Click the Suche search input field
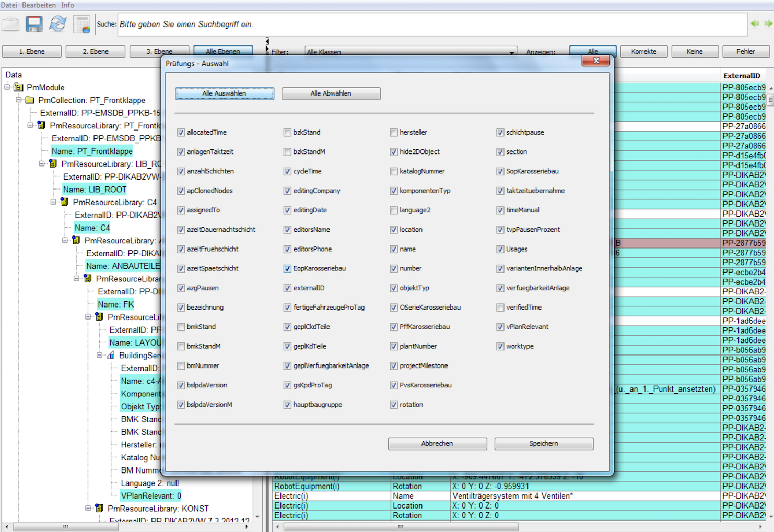Viewport: 774px width, 532px height. coord(432,25)
